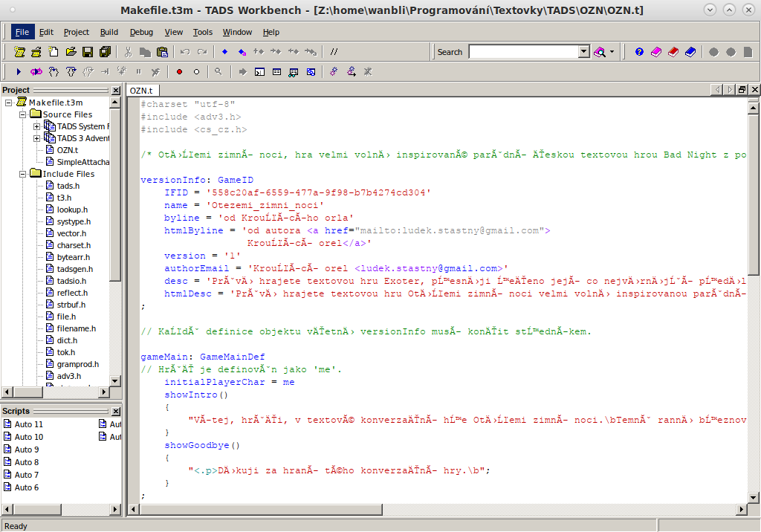This screenshot has width=761, height=532.
Task: Click the Save file floppy disk icon
Action: tap(88, 52)
